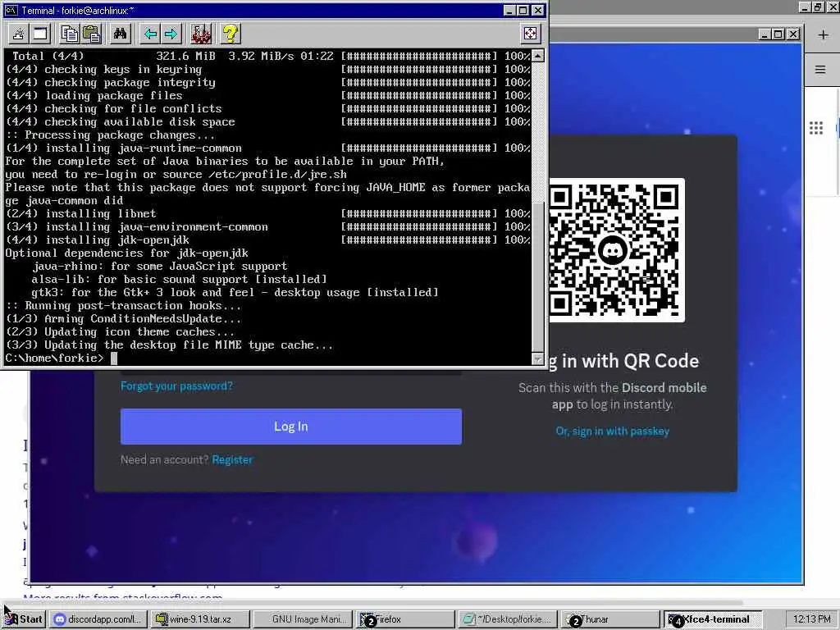Copy selected terminal text
Screen dimensions: 840x630
pos(70,34)
